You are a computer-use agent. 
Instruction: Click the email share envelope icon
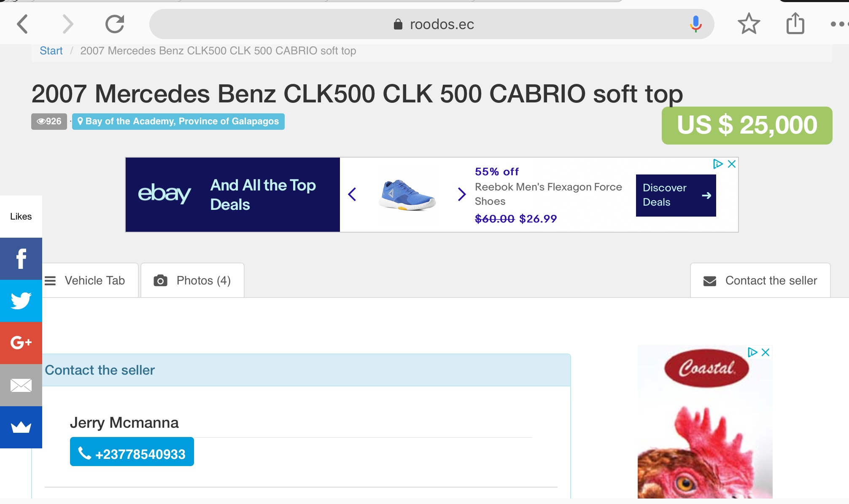(x=21, y=385)
